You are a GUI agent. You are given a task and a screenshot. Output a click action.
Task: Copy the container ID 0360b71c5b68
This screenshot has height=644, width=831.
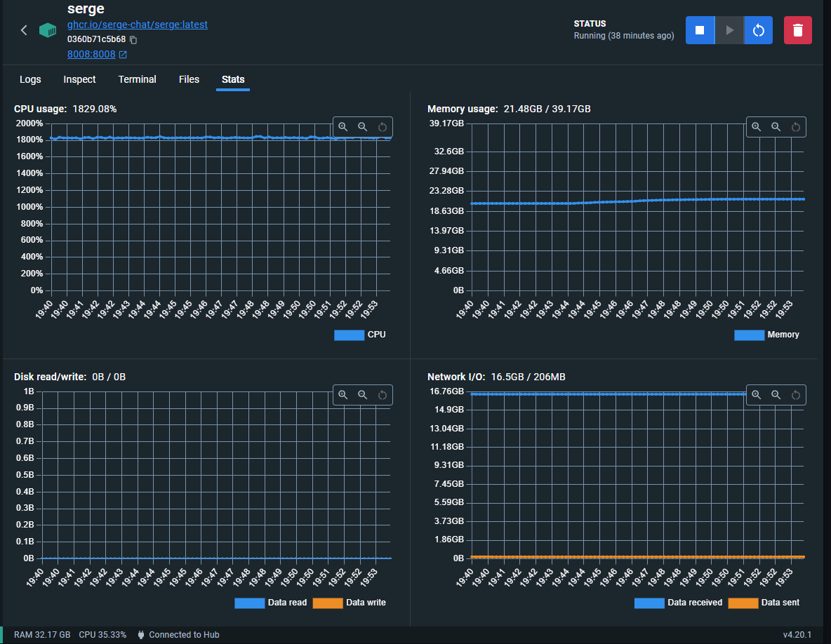pyautogui.click(x=133, y=41)
